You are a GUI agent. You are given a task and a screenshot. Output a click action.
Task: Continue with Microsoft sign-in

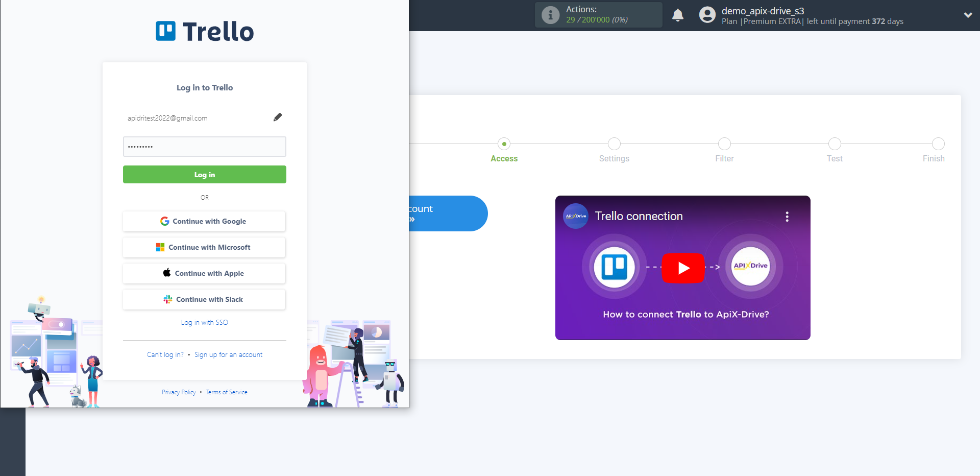[204, 247]
